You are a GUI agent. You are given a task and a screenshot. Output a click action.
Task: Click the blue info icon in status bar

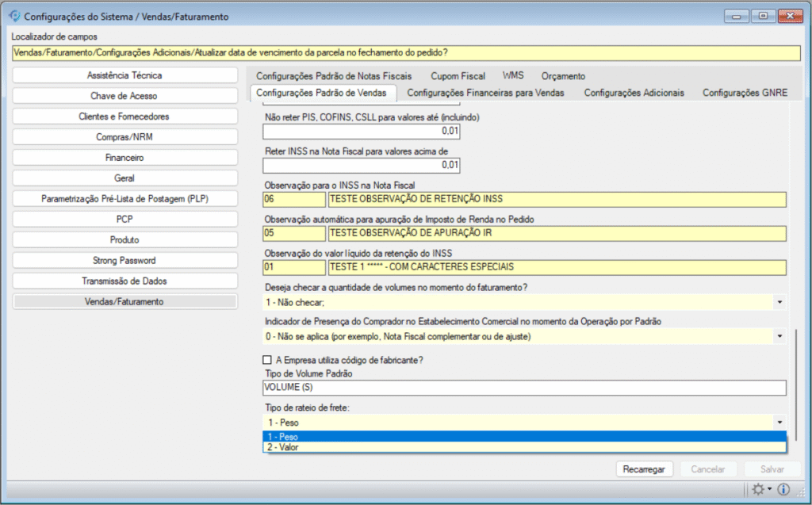click(x=783, y=489)
